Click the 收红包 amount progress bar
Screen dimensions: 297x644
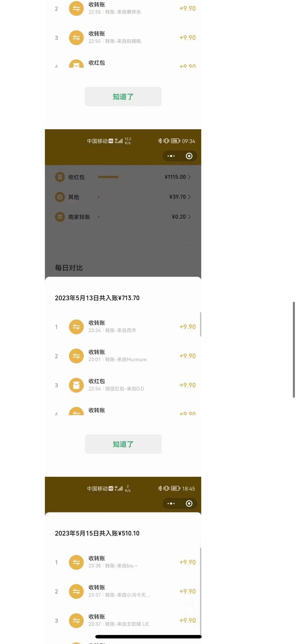pyautogui.click(x=108, y=177)
